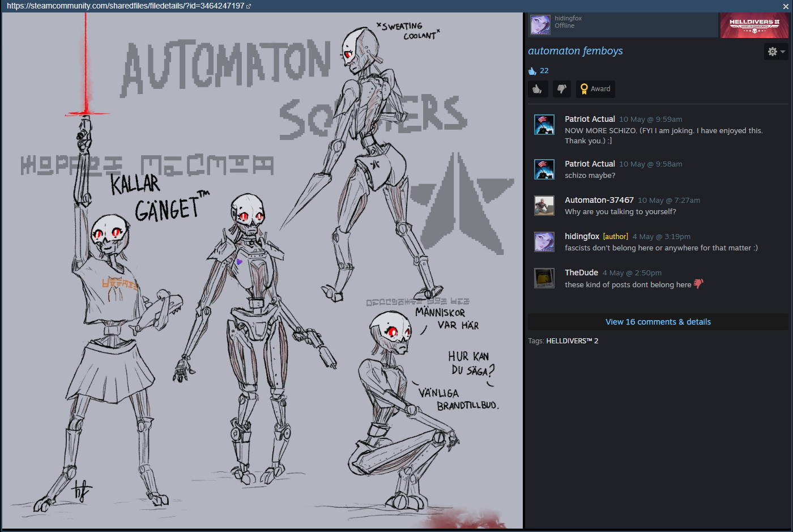Open Patriot Actual avatar on 9:58am comment
The image size is (793, 532).
point(544,169)
